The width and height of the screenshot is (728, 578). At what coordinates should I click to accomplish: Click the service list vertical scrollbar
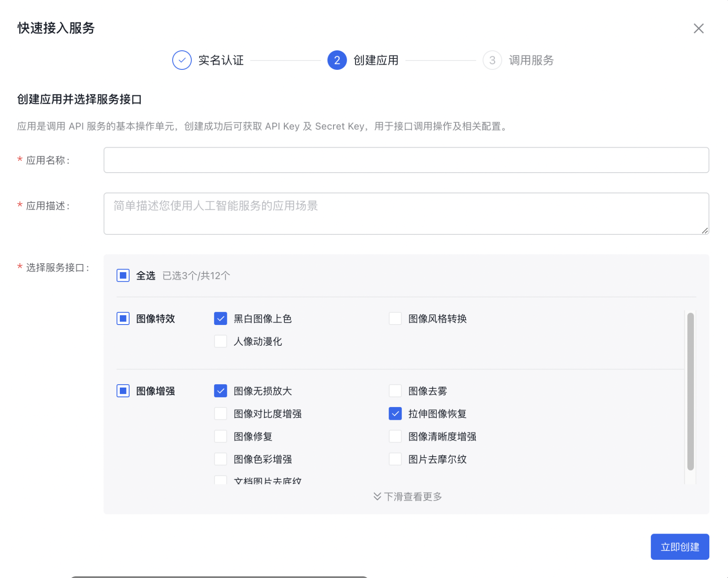pyautogui.click(x=690, y=391)
